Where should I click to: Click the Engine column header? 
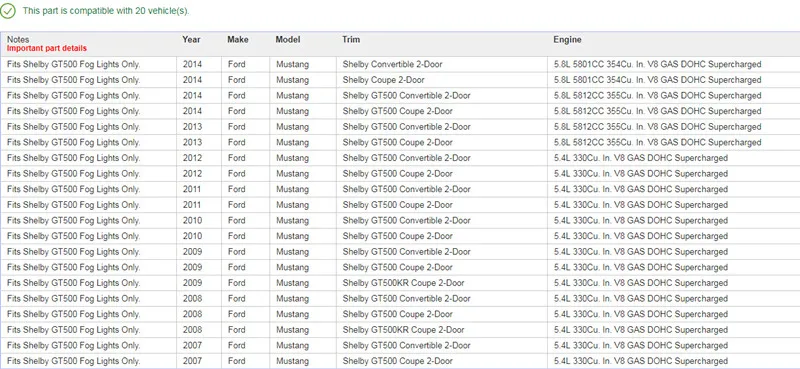[x=567, y=39]
